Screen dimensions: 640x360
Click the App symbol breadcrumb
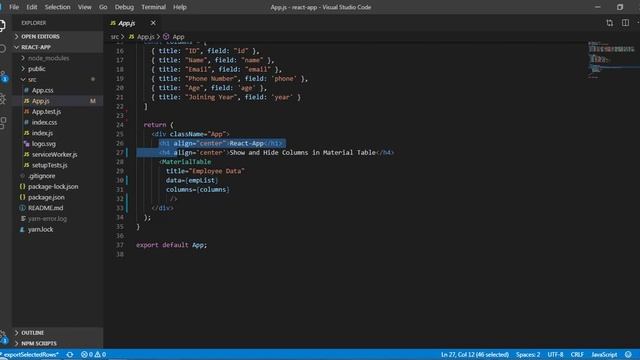174,37
